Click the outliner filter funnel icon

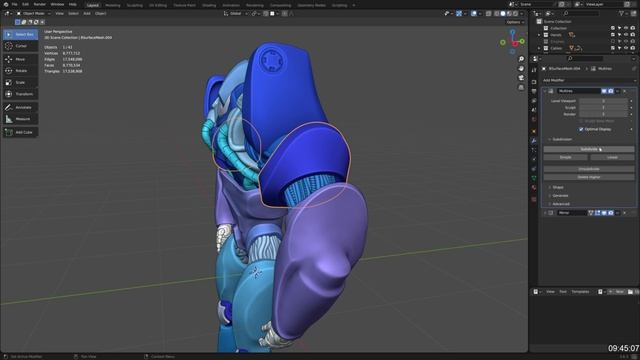[x=622, y=13]
